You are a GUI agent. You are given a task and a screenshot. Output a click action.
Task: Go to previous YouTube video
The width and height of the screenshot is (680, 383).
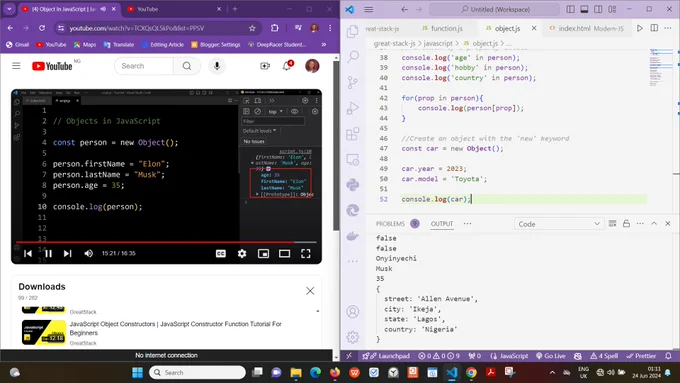28,253
